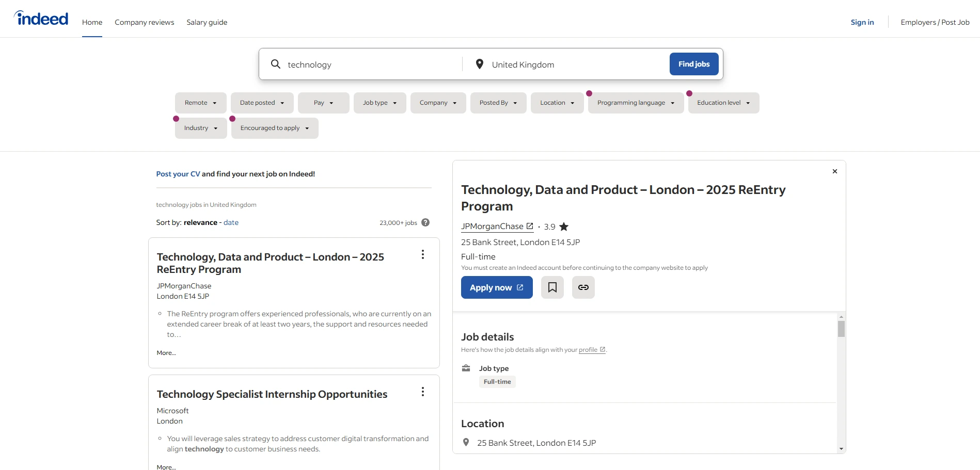Image resolution: width=980 pixels, height=470 pixels.
Task: Click the Indeed logo
Action: (x=41, y=19)
